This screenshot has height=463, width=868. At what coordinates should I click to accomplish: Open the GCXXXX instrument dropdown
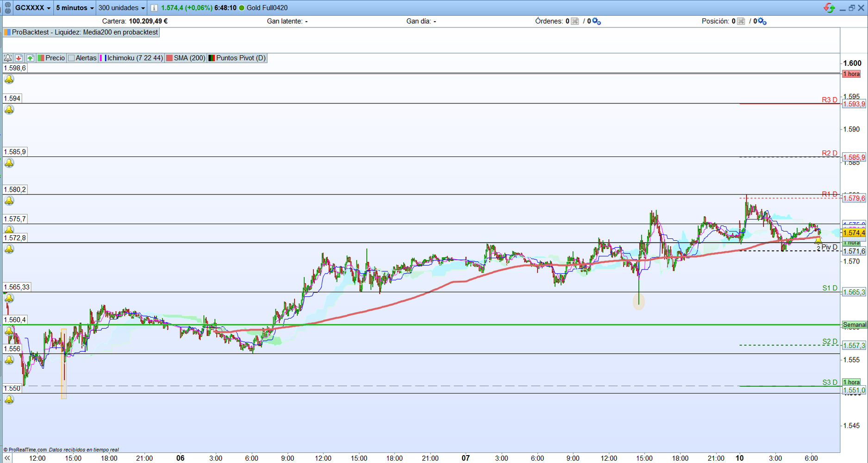[32, 8]
